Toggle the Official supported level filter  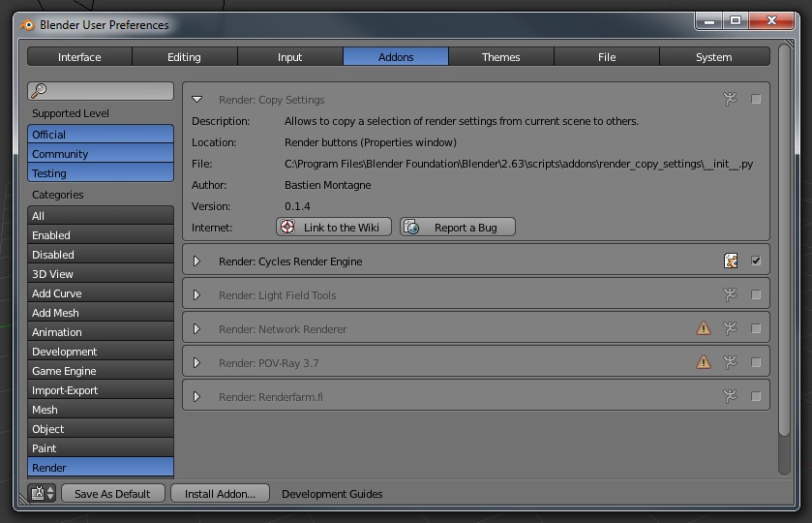tap(101, 135)
